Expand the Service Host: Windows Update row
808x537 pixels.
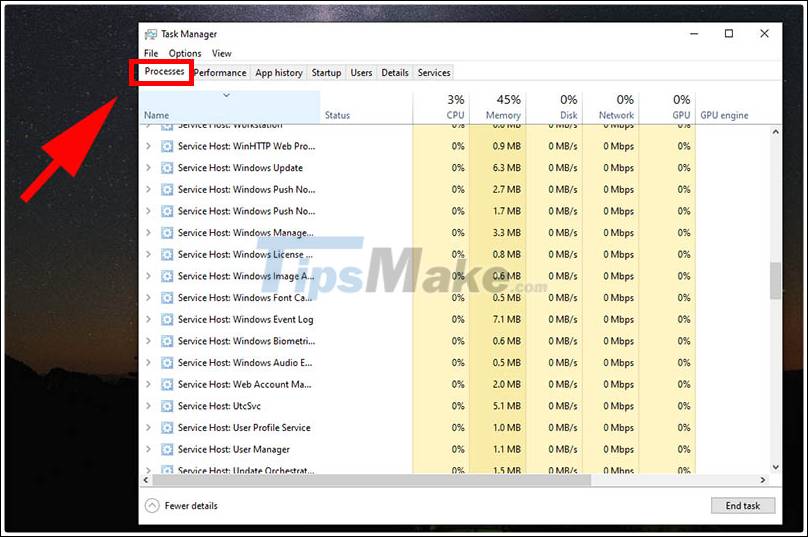148,168
